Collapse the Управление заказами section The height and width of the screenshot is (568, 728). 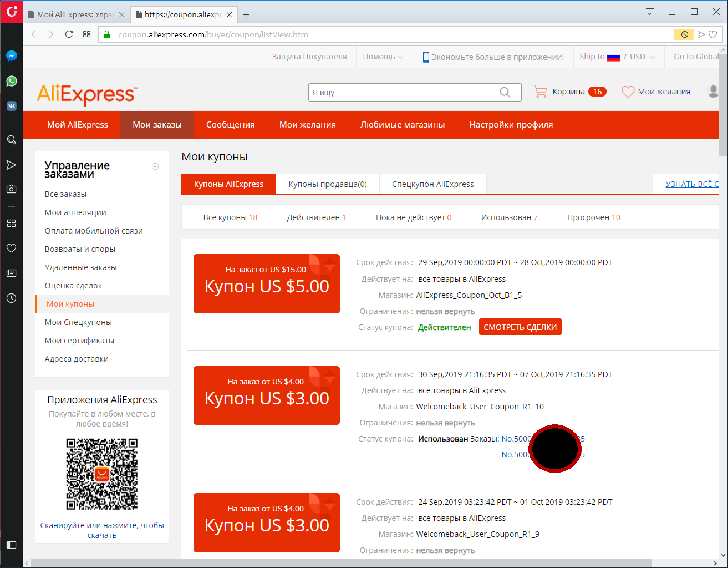(x=155, y=166)
